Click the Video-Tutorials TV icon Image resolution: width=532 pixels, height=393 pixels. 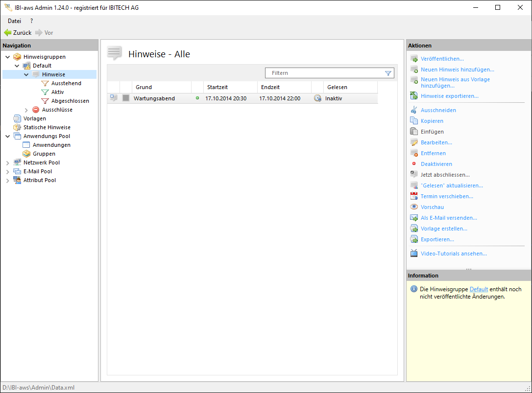click(414, 254)
